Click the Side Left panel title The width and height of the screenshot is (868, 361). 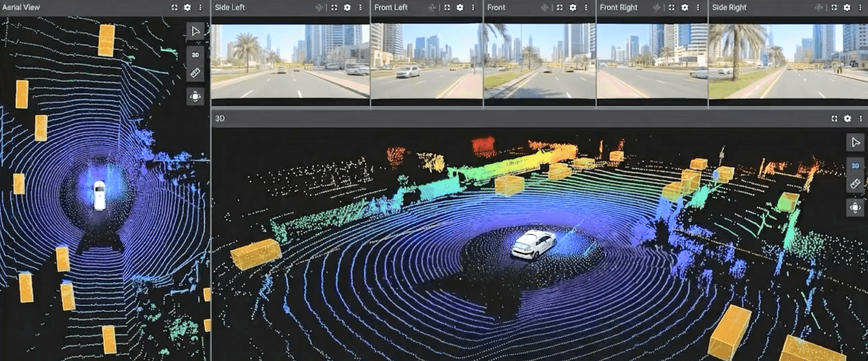pyautogui.click(x=230, y=8)
